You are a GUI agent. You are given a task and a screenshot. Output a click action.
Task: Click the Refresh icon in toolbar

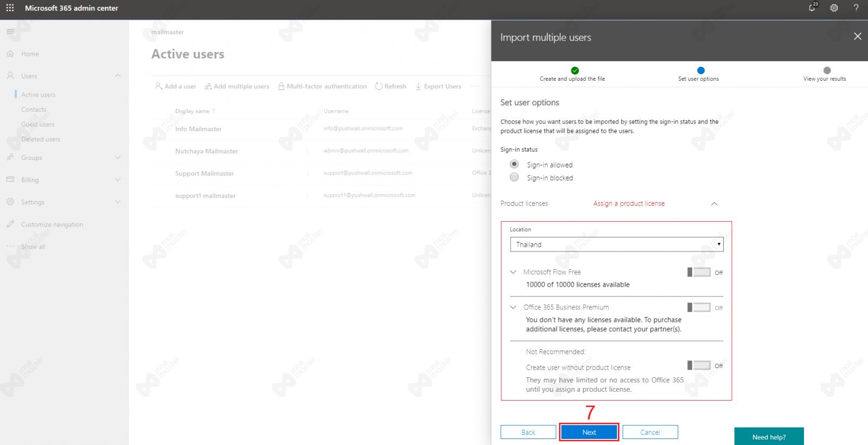click(x=379, y=86)
